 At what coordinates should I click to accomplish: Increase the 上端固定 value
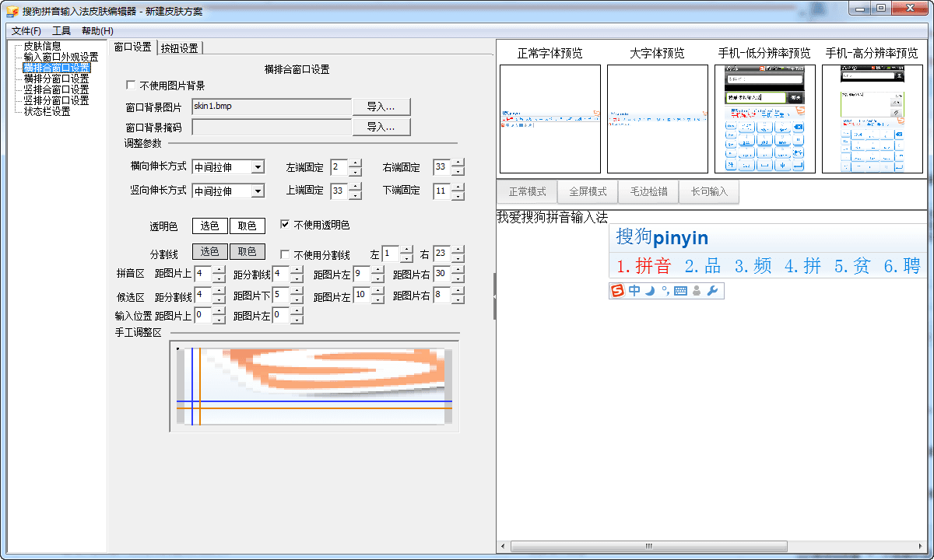[356, 187]
